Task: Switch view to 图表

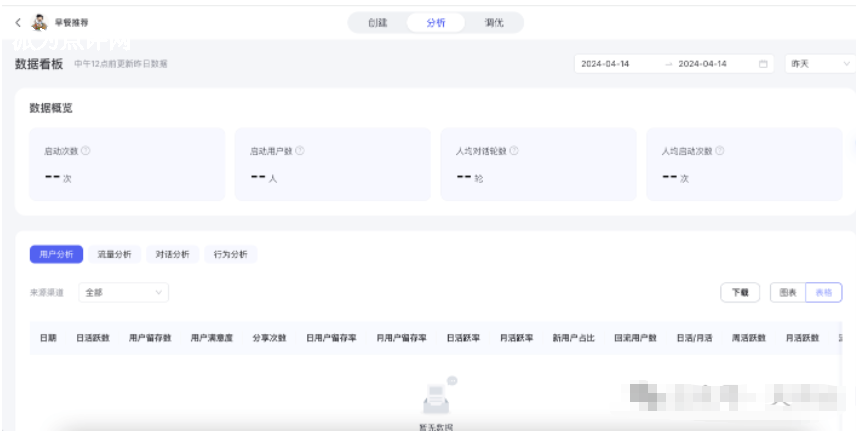Action: point(788,293)
